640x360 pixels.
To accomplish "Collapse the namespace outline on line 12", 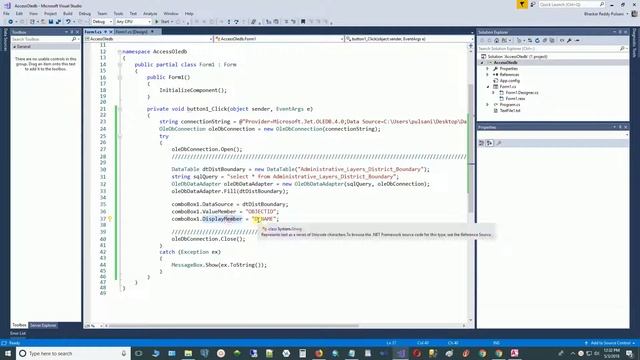I will [x=120, y=51].
